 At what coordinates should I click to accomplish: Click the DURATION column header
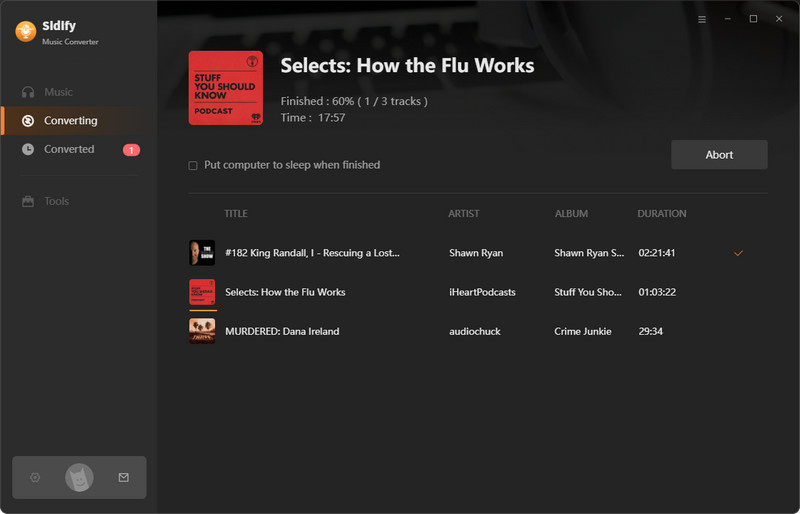point(661,213)
